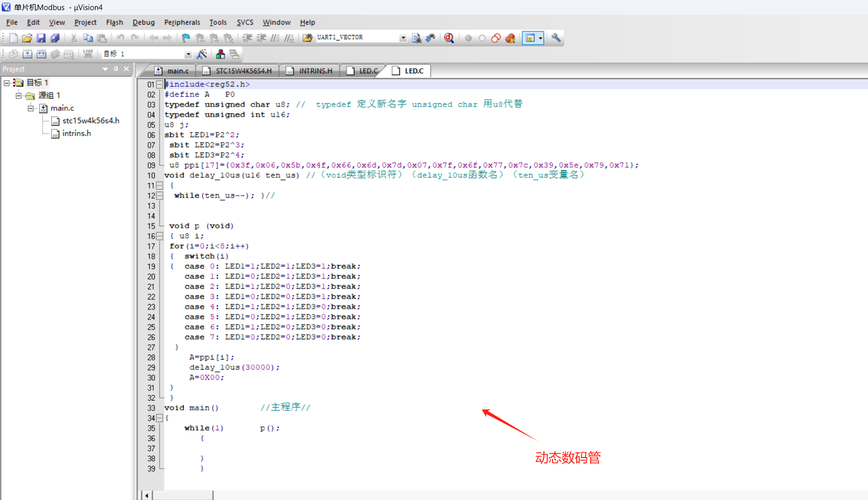Open the 目标 1 target selection dropdown

188,54
